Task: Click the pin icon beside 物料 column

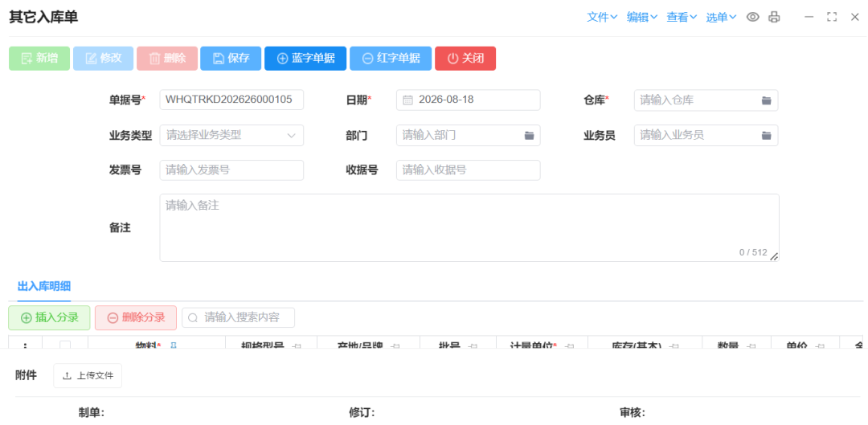Action: pos(174,345)
